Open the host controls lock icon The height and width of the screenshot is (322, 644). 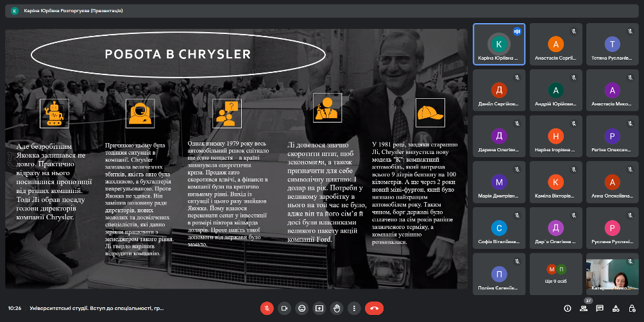click(x=631, y=308)
